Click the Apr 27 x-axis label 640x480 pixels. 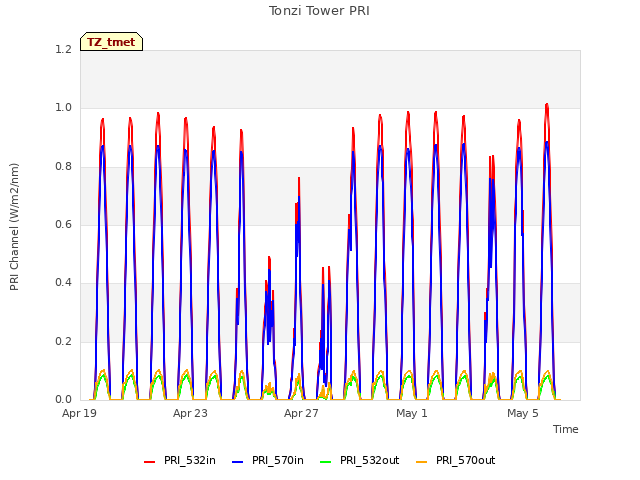pyautogui.click(x=301, y=413)
